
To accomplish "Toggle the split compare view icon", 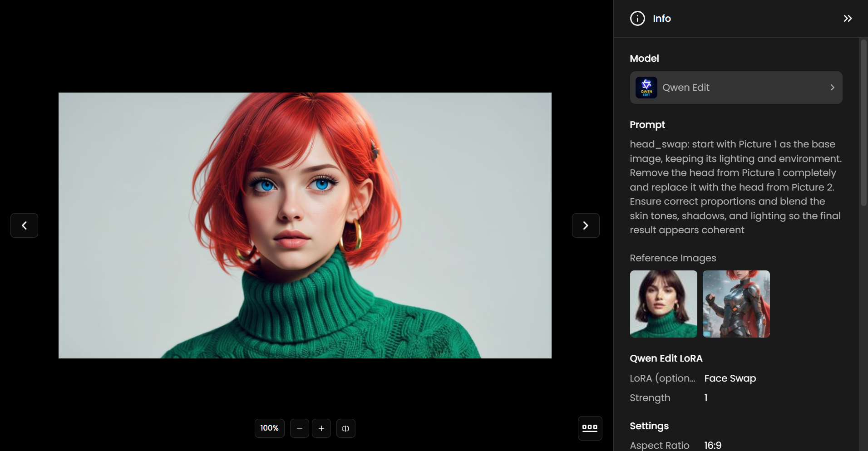I will click(x=345, y=428).
